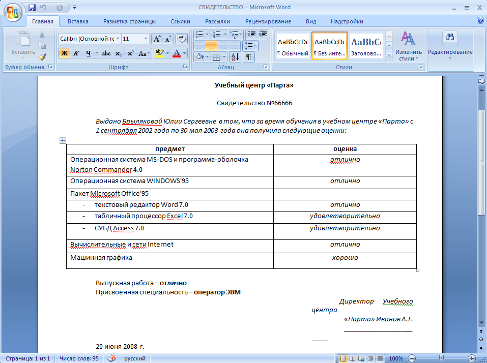Click the bulleted list icon
The image size is (487, 363).
[199, 34]
